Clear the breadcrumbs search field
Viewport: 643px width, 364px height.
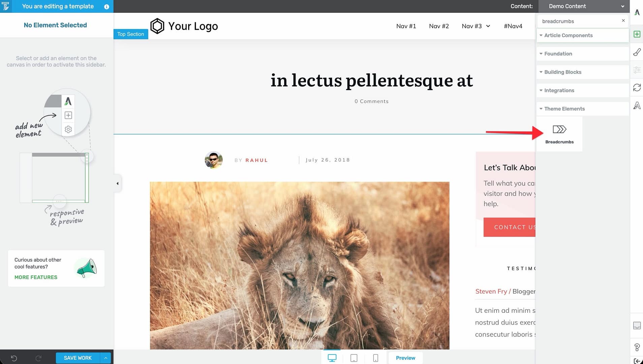pyautogui.click(x=623, y=21)
